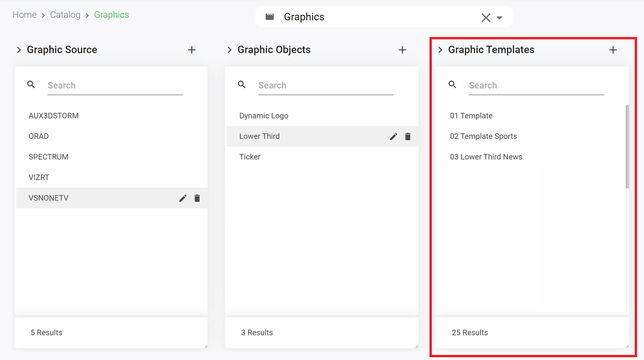Viewport: 644px width, 360px height.
Task: Focus the Graphic Objects search field
Action: (x=326, y=86)
